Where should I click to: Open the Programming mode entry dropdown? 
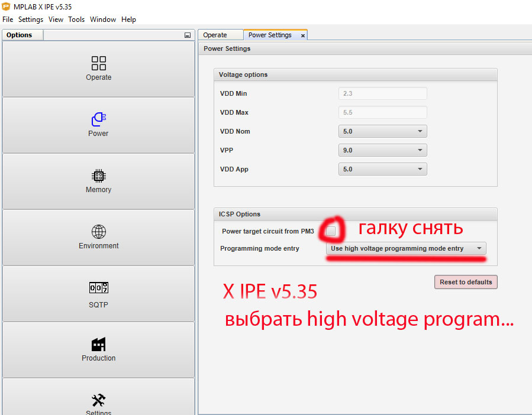click(x=406, y=248)
